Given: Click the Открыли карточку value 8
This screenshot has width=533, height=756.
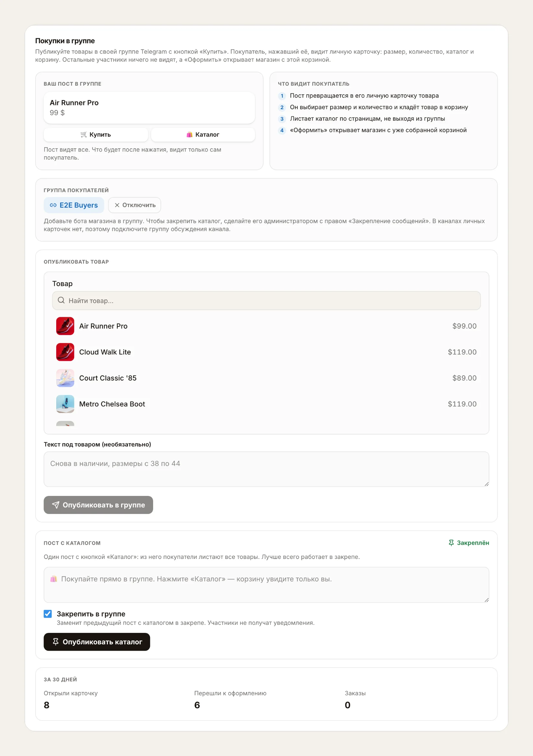Looking at the screenshot, I should 47,705.
